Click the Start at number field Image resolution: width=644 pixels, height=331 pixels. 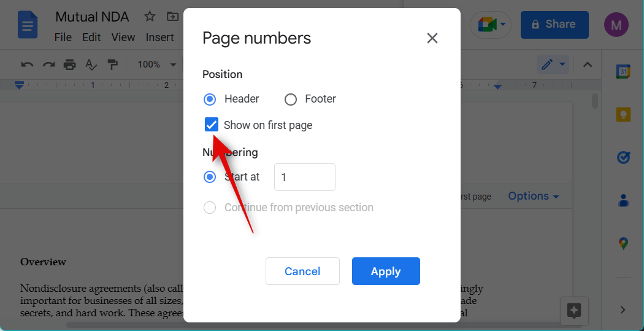304,177
